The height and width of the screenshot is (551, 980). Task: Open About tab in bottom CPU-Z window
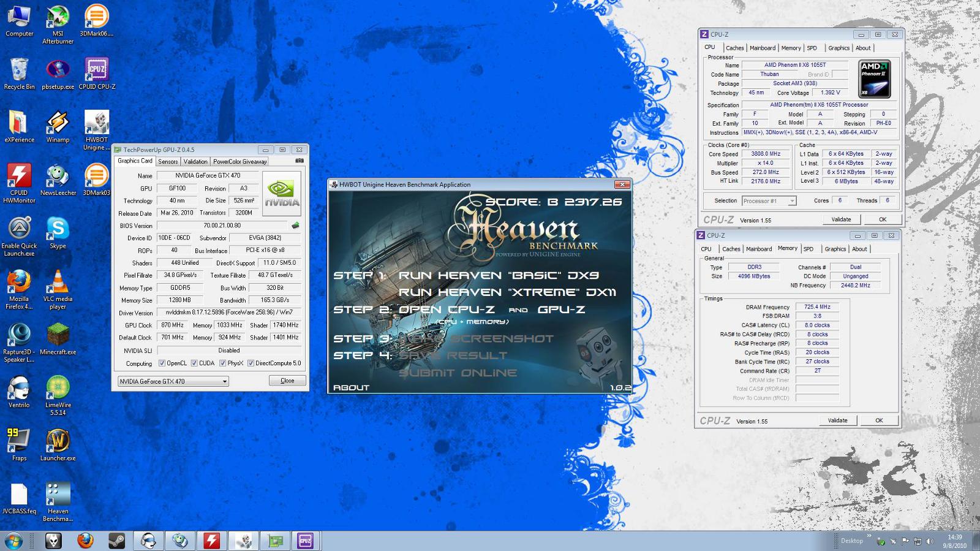pyautogui.click(x=859, y=249)
